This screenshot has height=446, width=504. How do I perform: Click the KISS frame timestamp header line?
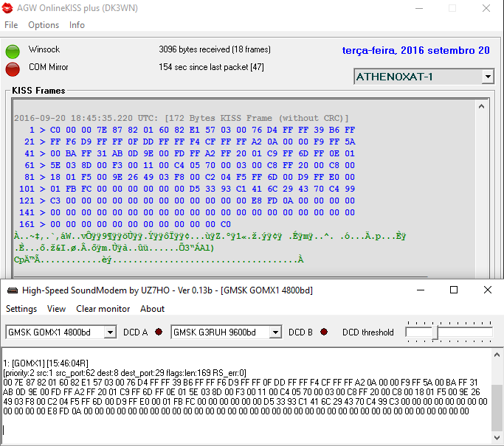(x=182, y=118)
